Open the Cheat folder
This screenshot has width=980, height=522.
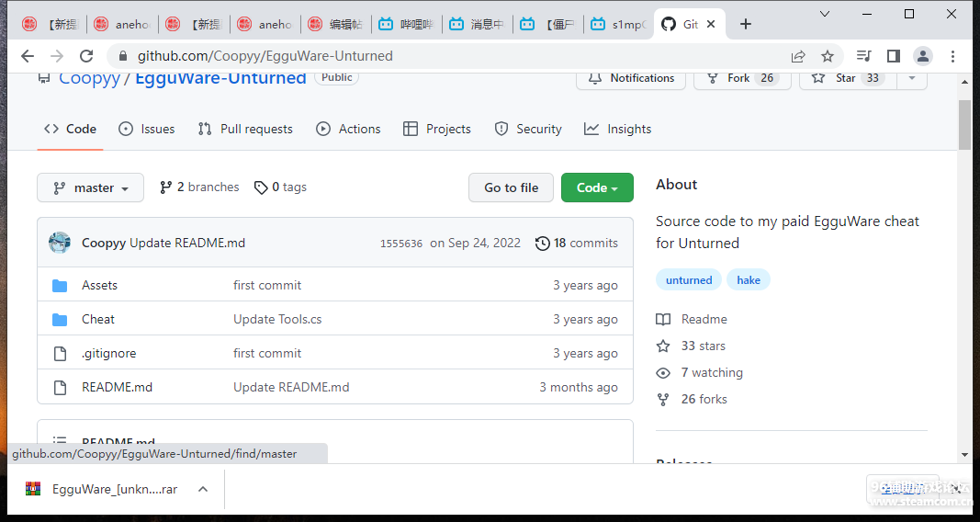click(x=98, y=319)
